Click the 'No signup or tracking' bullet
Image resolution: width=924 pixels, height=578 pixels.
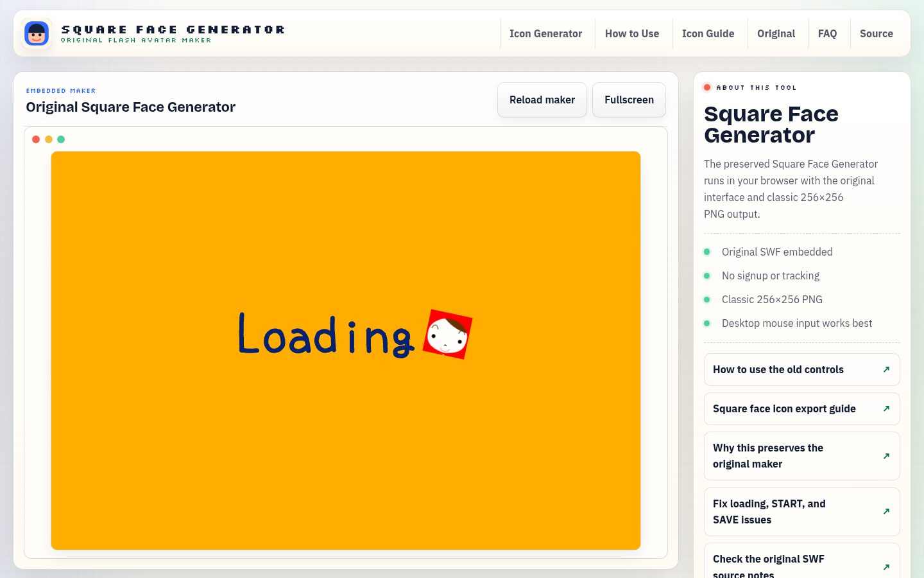[x=771, y=276]
